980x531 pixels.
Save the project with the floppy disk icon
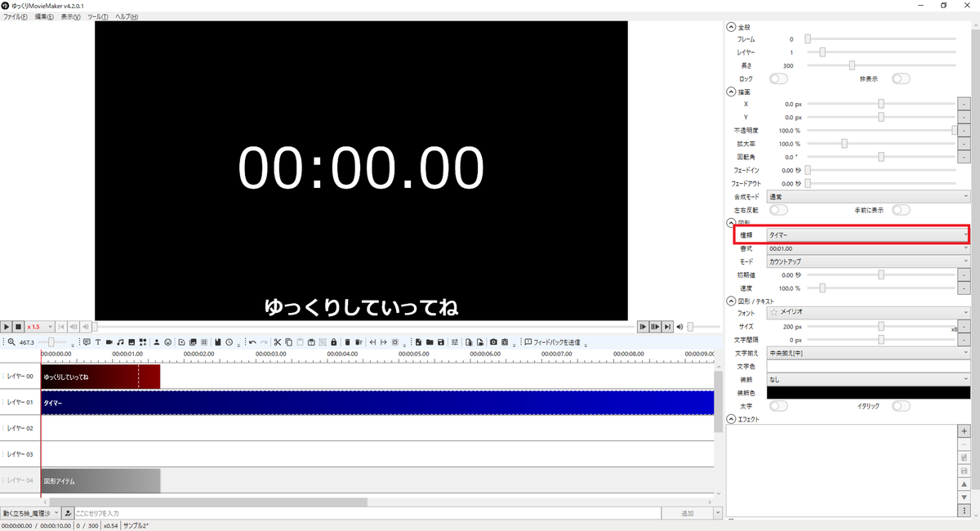[441, 341]
